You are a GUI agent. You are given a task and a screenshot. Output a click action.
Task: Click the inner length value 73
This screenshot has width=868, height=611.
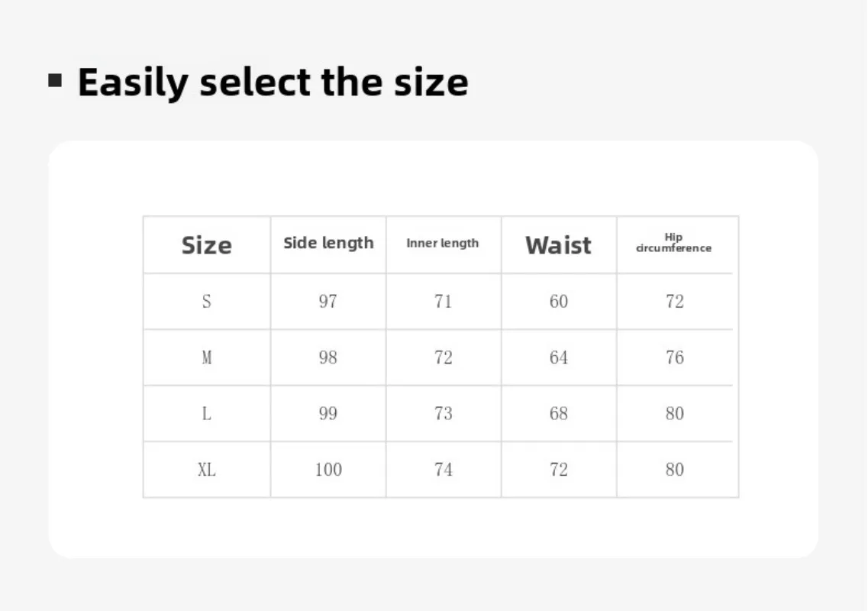pyautogui.click(x=443, y=413)
